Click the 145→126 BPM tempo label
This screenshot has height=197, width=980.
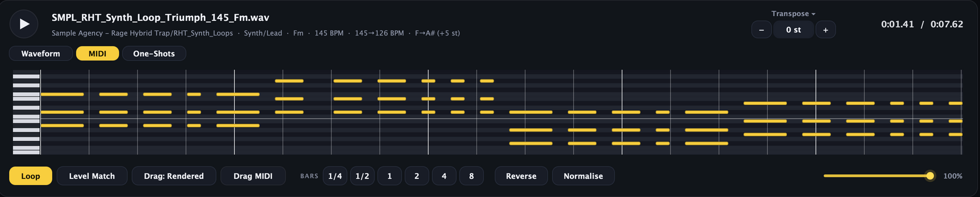tap(379, 33)
